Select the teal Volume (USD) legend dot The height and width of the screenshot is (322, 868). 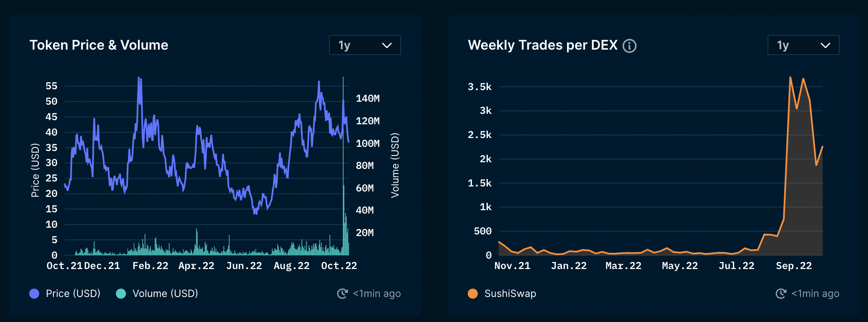(x=120, y=294)
